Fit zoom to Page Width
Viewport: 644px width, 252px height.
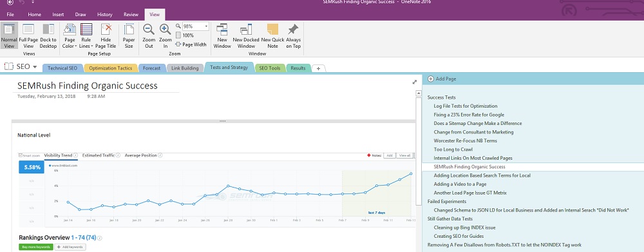click(191, 44)
